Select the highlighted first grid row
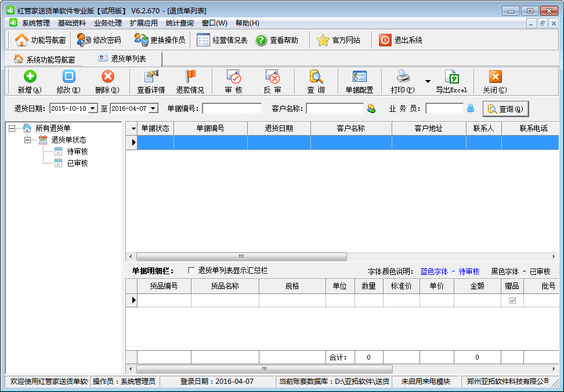Image resolution: width=564 pixels, height=392 pixels. [348, 143]
